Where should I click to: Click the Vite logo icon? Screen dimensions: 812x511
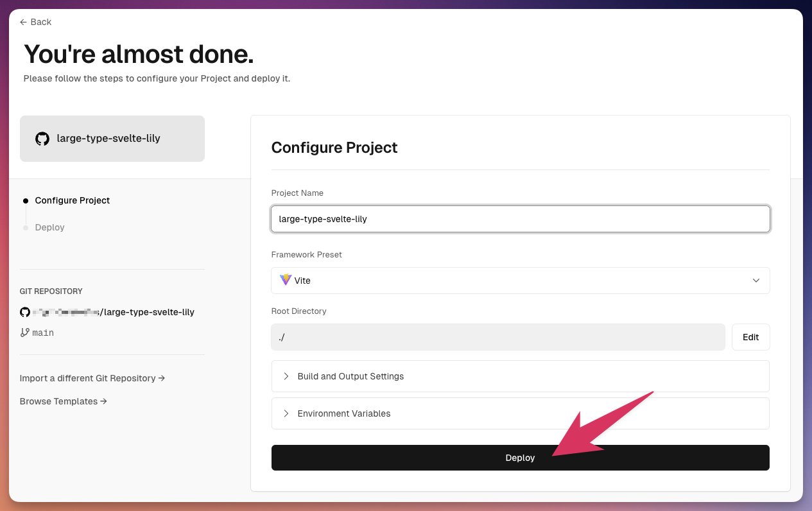pos(286,281)
